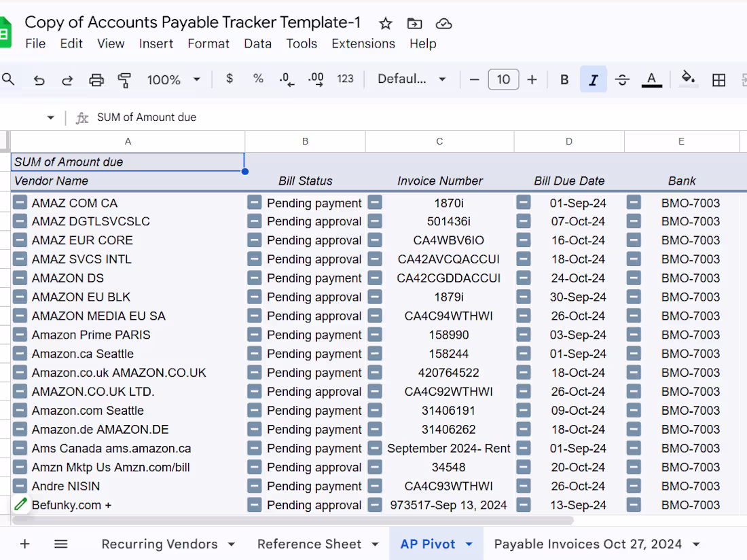Format selection as percent
The height and width of the screenshot is (560, 747).
pyautogui.click(x=258, y=79)
